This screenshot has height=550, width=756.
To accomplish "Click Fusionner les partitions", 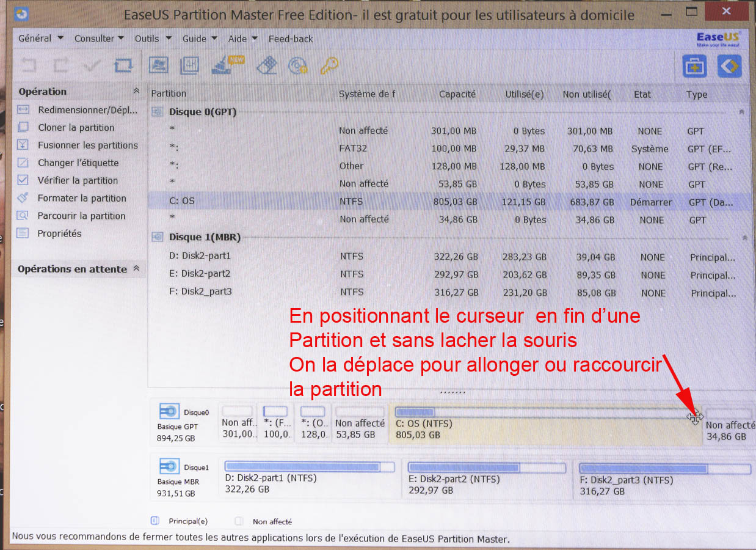I will click(x=87, y=145).
